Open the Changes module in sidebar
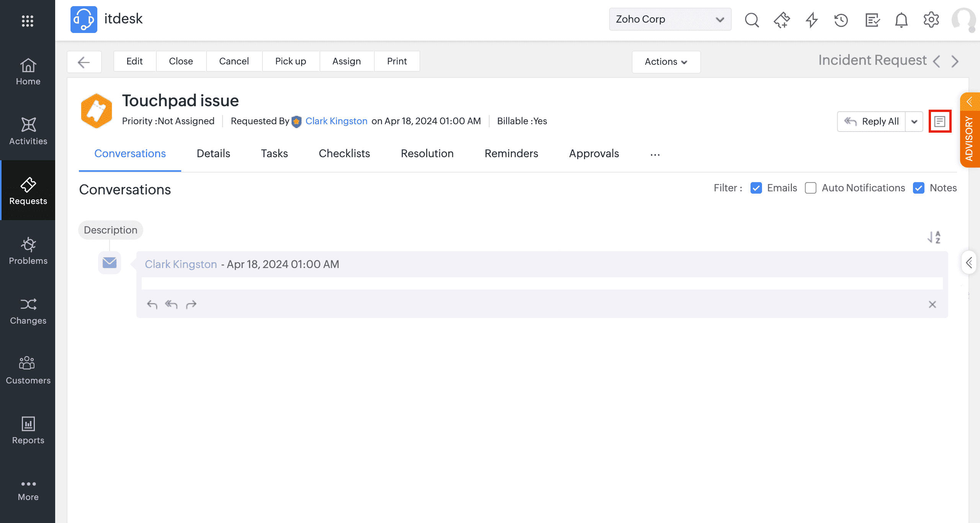 [x=28, y=311]
